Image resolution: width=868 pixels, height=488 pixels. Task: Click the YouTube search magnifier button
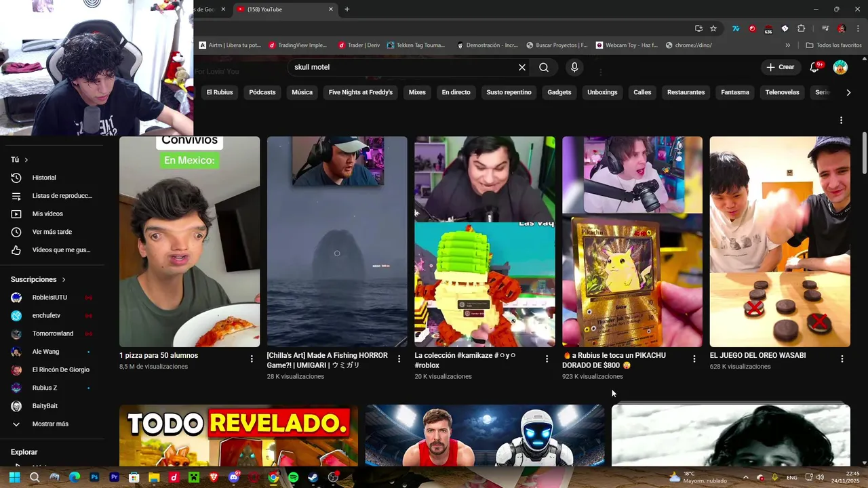pyautogui.click(x=544, y=67)
